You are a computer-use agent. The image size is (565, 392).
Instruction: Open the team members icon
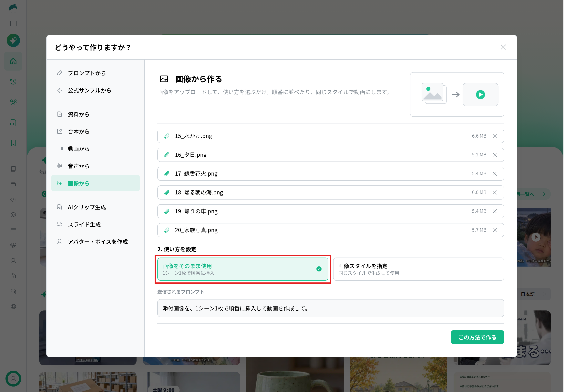click(x=13, y=102)
